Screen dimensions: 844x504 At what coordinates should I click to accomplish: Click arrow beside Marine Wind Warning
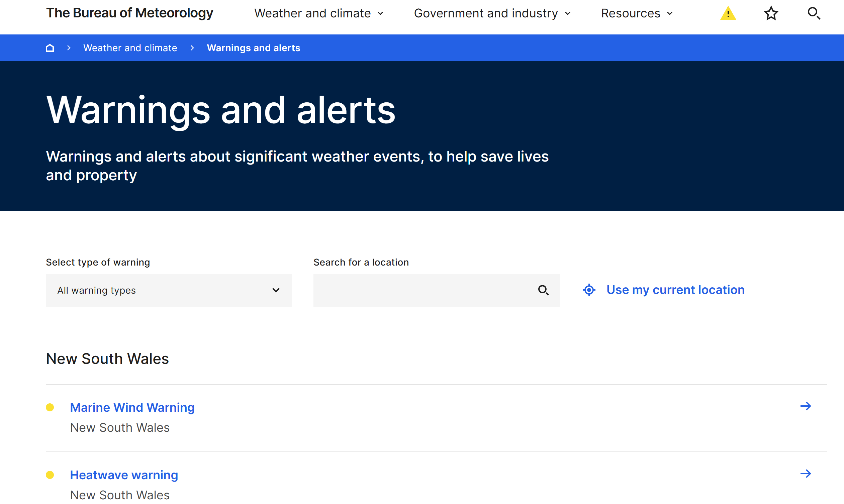806,406
